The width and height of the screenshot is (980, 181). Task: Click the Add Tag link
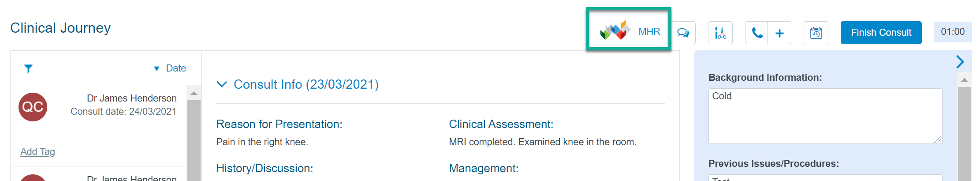37,151
